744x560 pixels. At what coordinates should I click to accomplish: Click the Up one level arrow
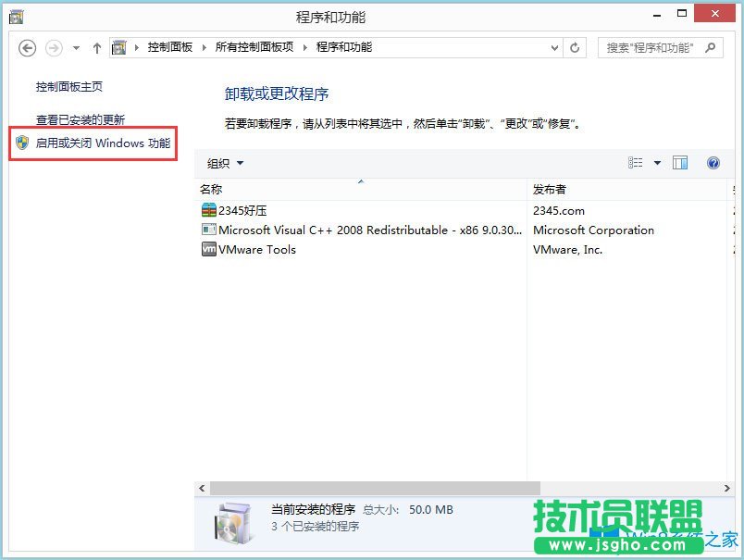[x=97, y=47]
